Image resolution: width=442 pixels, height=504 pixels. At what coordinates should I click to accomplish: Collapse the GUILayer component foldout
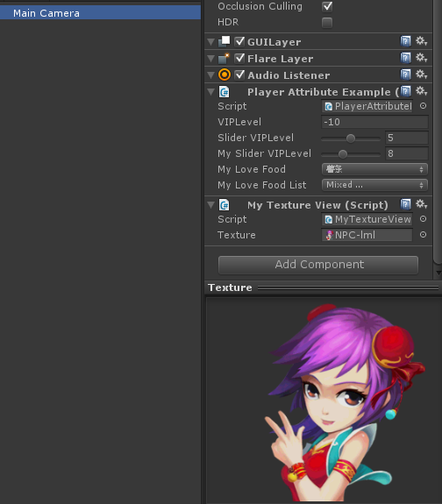click(x=211, y=42)
